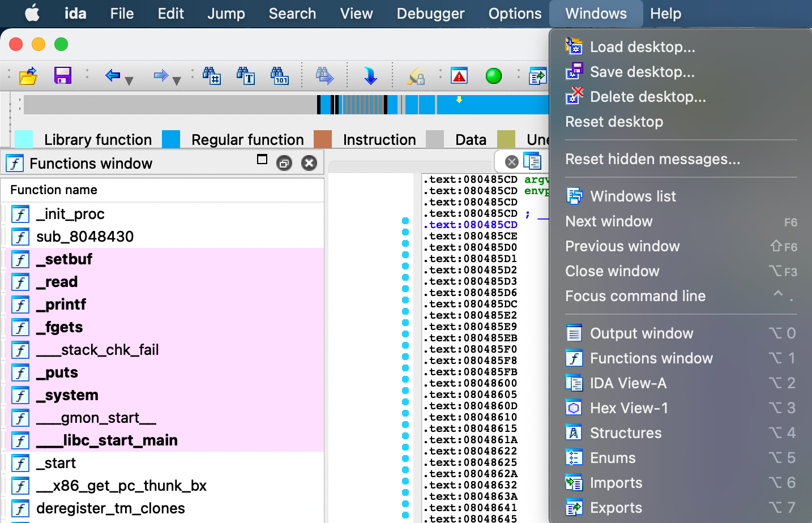812x523 pixels.
Task: Click the Regular function blue swatch
Action: pyautogui.click(x=171, y=139)
